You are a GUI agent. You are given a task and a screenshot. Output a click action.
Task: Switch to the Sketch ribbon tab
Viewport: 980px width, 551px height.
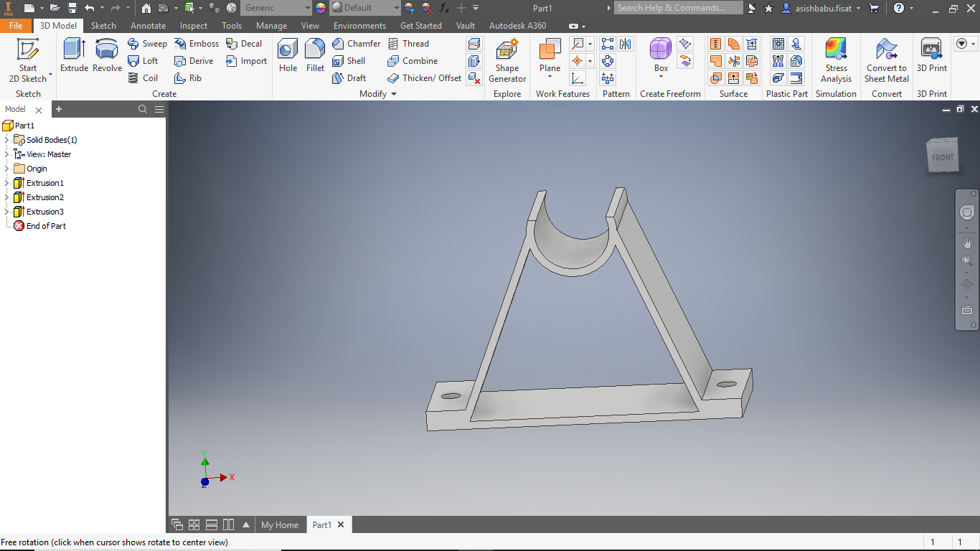[x=103, y=26]
